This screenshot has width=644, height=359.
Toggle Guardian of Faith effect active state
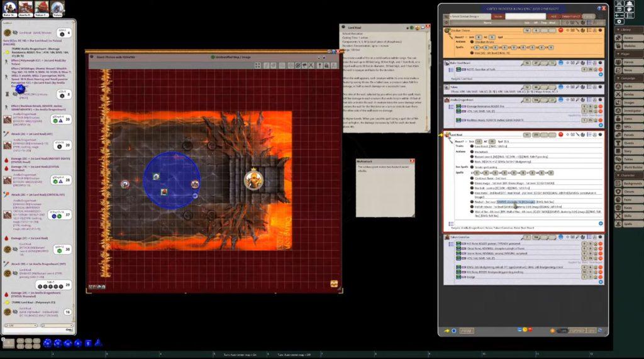click(458, 69)
